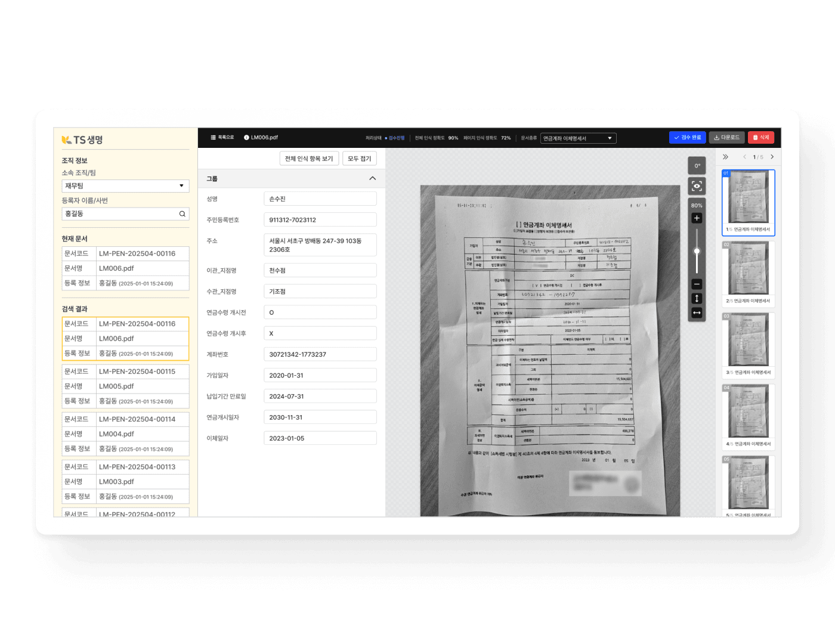Open the 재무팀 organization dropdown
Image resolution: width=835 pixels, height=644 pixels.
[125, 186]
